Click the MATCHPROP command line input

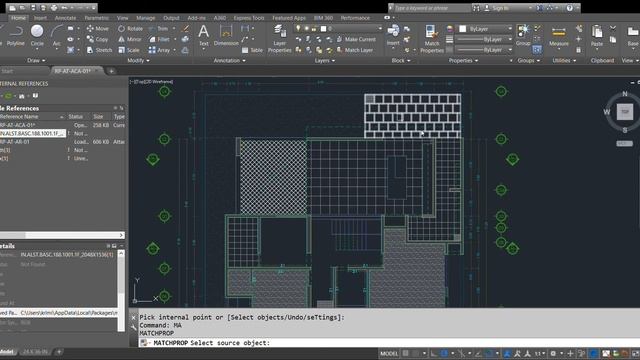[389, 343]
